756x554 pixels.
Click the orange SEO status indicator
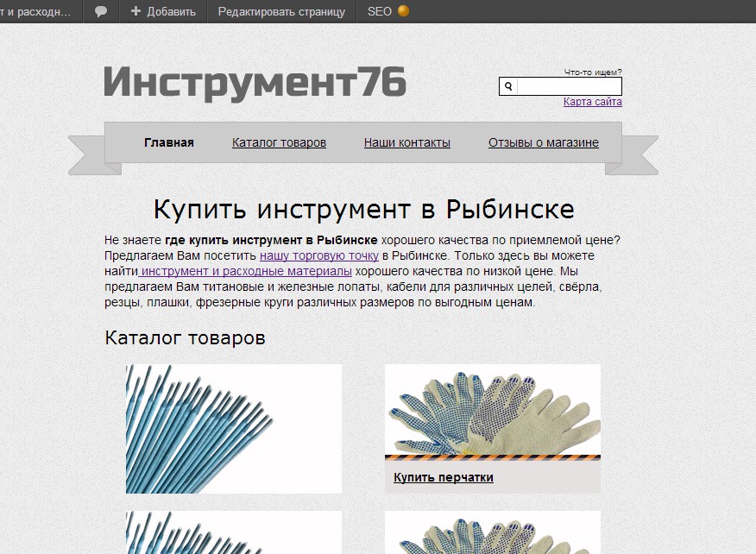click(x=403, y=11)
